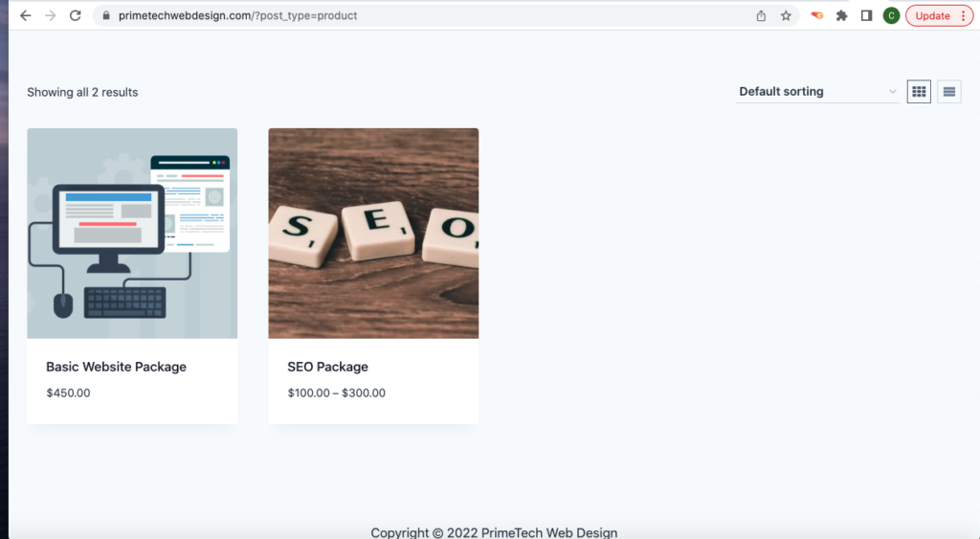Screen dimensions: 980x539
Task: Open the three-dot menu beside Update
Action: tap(963, 15)
